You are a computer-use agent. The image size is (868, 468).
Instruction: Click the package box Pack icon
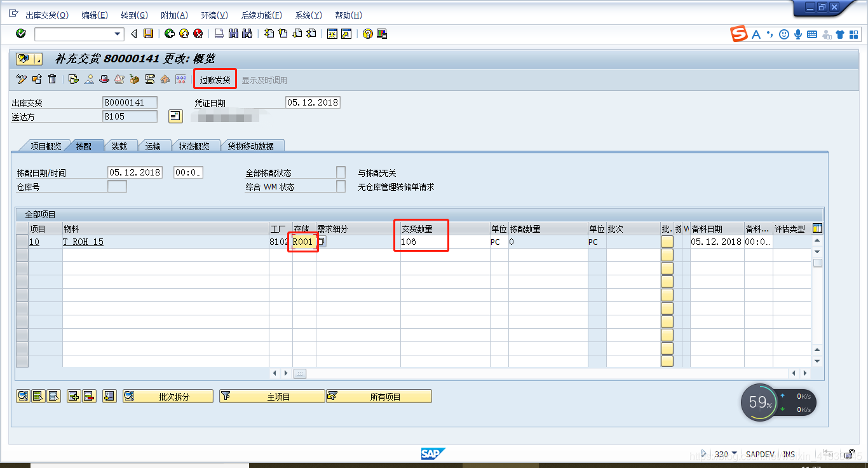pyautogui.click(x=134, y=79)
